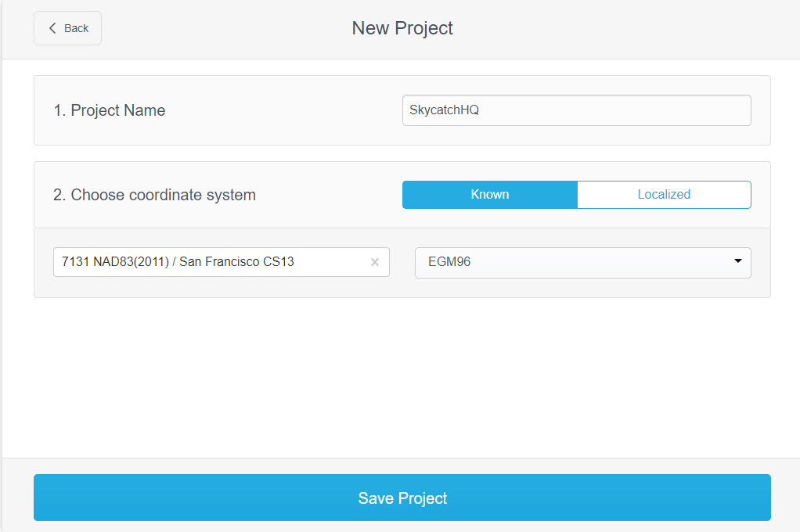Keep Known selected in the coordinate toggle
800x532 pixels.
click(x=489, y=194)
